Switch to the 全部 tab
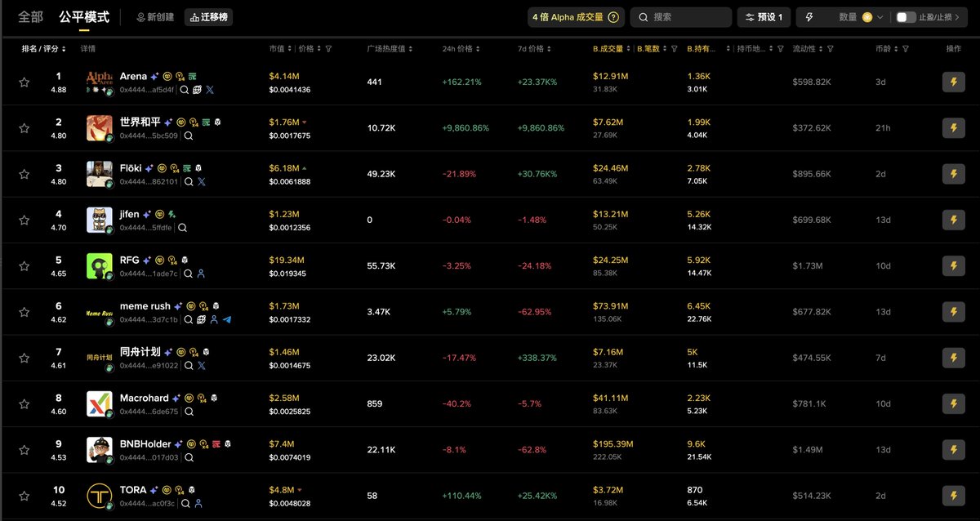Screen dimensions: 980x521 coord(30,17)
